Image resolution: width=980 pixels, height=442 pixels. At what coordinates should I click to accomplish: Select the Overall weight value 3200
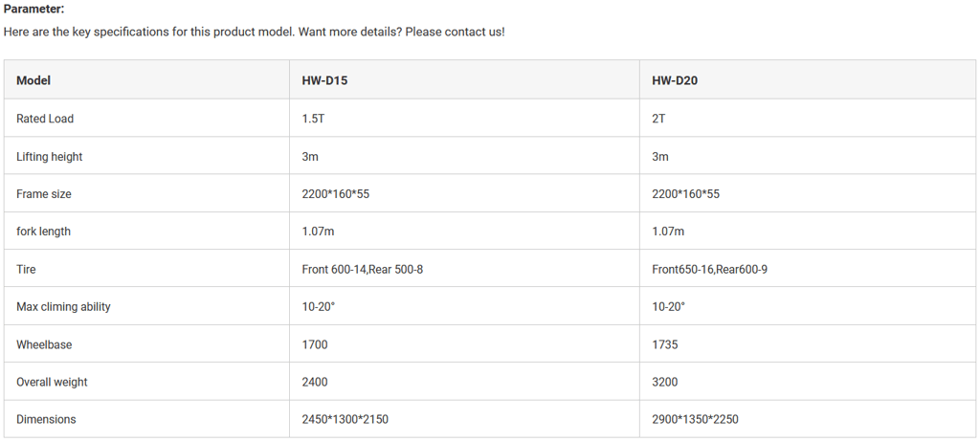click(x=665, y=382)
